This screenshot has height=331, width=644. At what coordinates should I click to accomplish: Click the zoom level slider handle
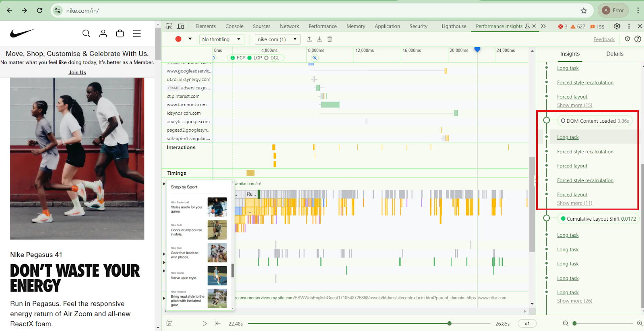click(574, 323)
